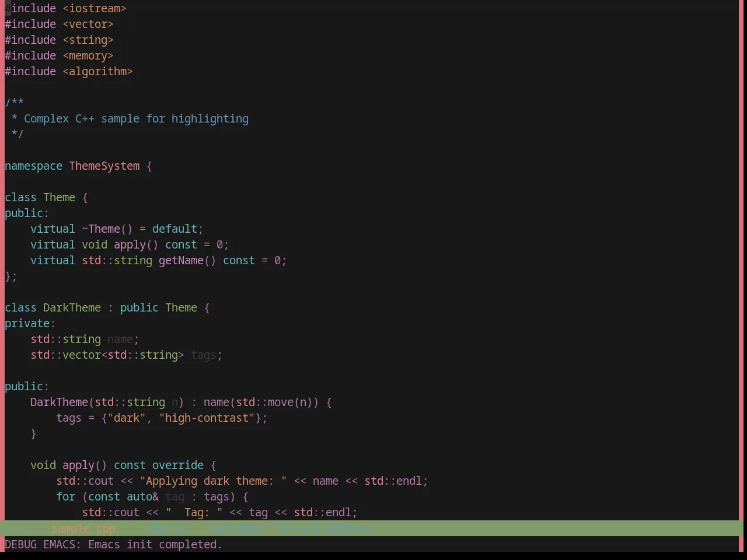Click the comment opening '/**' line
The image size is (747, 560).
click(x=14, y=103)
